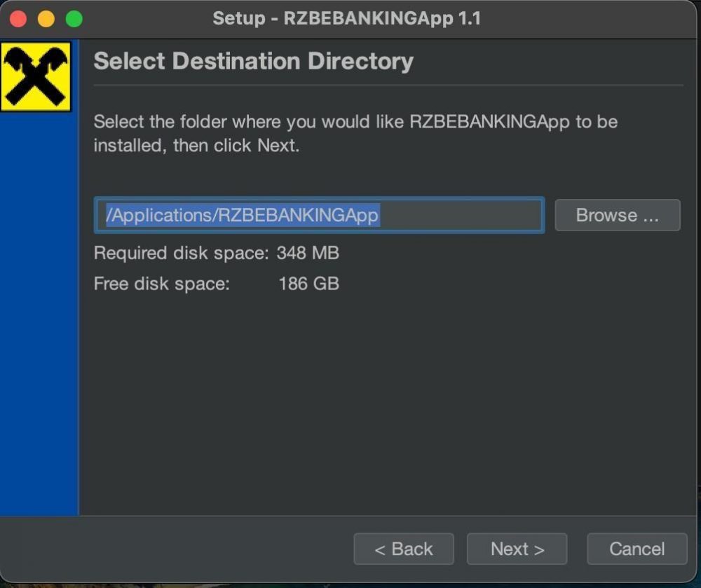Click the 'Select Destination Directory' heading
This screenshot has height=588, width=701.
pyautogui.click(x=253, y=61)
